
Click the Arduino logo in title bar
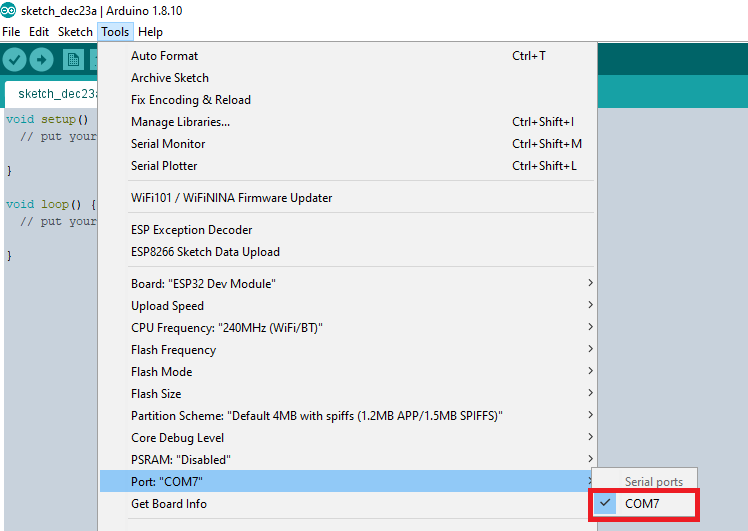tap(8, 10)
